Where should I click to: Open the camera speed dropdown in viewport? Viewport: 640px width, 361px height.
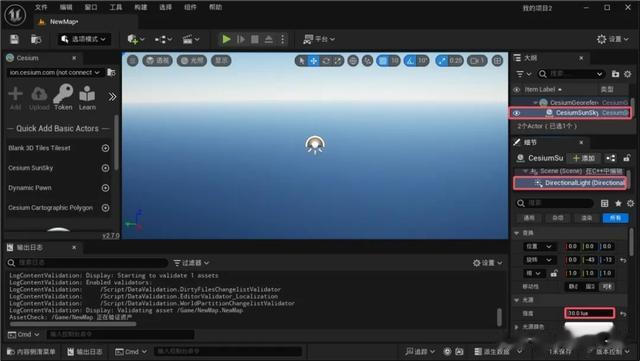pyautogui.click(x=476, y=61)
